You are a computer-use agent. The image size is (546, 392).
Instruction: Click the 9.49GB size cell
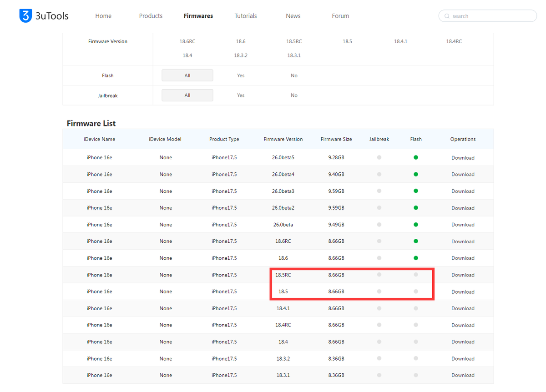coord(336,225)
